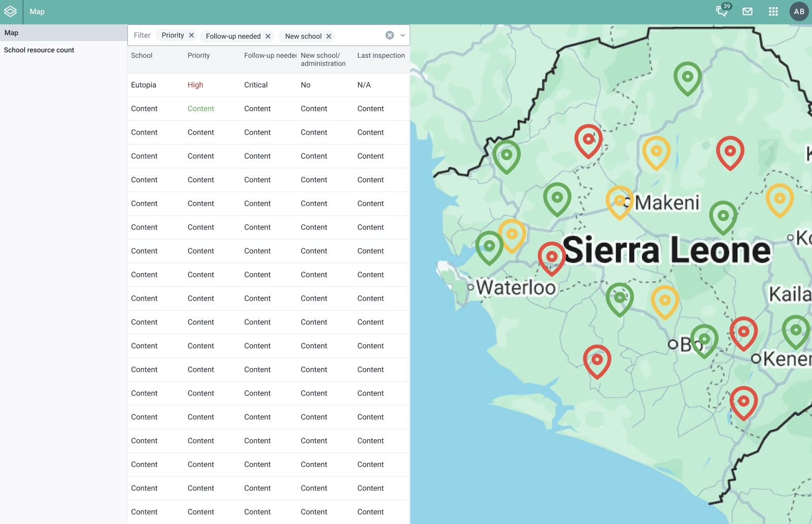Clear all filters with the circular X button
Viewport: 812px width, 524px height.
(x=389, y=35)
